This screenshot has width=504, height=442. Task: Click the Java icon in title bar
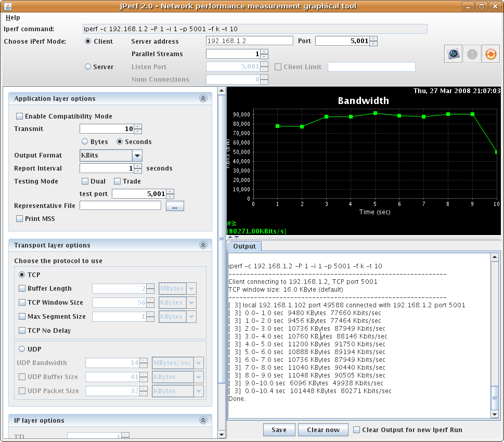click(x=8, y=6)
